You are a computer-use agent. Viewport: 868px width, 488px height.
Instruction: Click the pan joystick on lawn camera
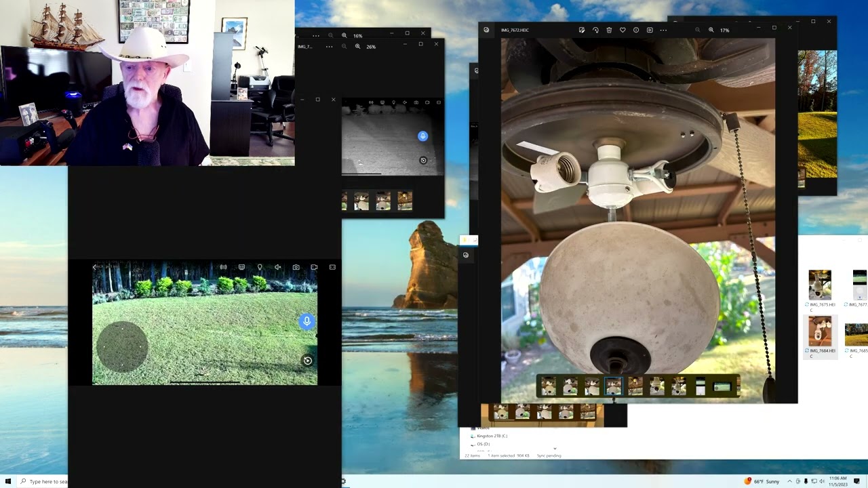(x=122, y=346)
